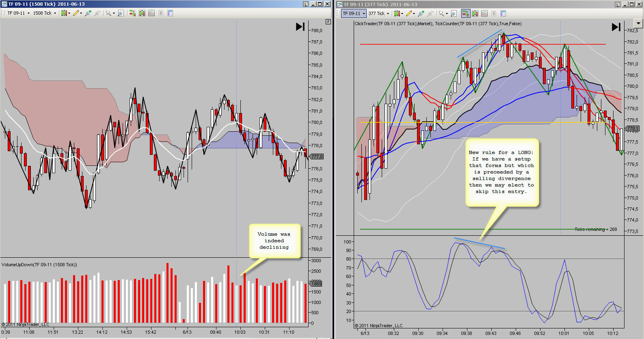
Task: Expand cursor type dropdown arrow in 1508 Tick window
Action: pyautogui.click(x=114, y=13)
